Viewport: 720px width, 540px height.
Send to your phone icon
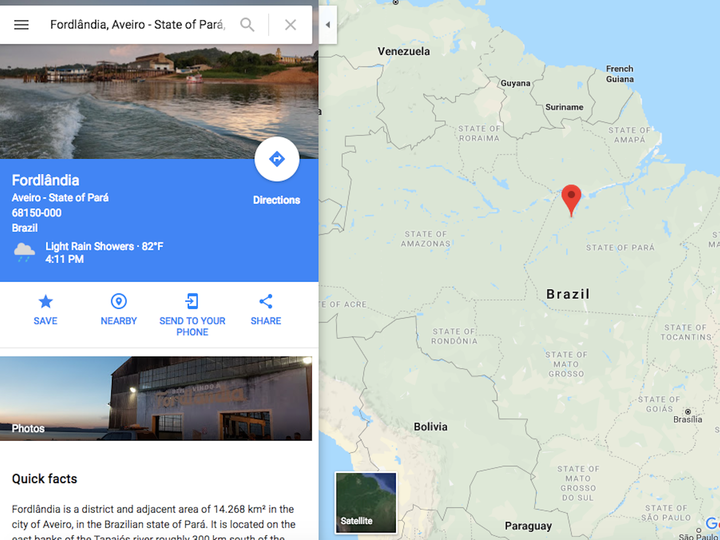pos(192,302)
